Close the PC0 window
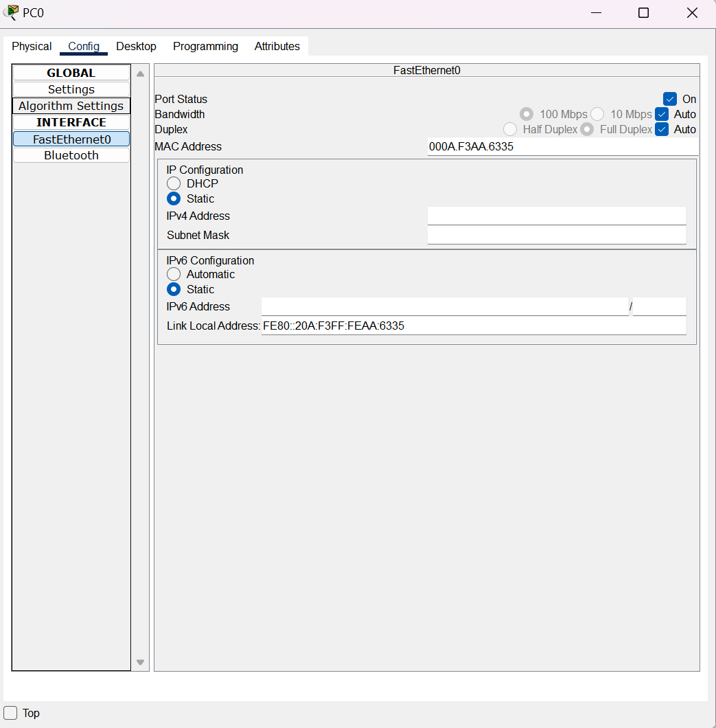The height and width of the screenshot is (728, 716). click(693, 13)
